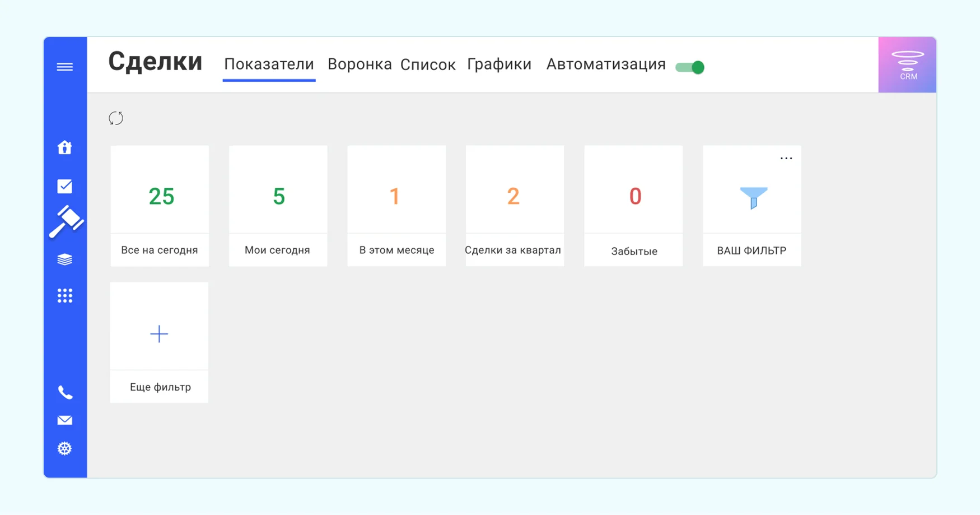Open the Мои сегодня card number 5

click(279, 196)
